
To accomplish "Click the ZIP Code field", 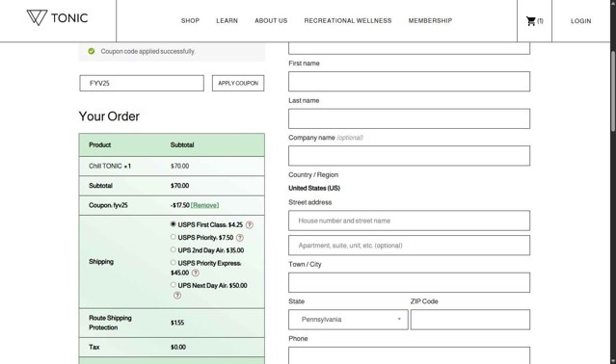I will [x=470, y=320].
